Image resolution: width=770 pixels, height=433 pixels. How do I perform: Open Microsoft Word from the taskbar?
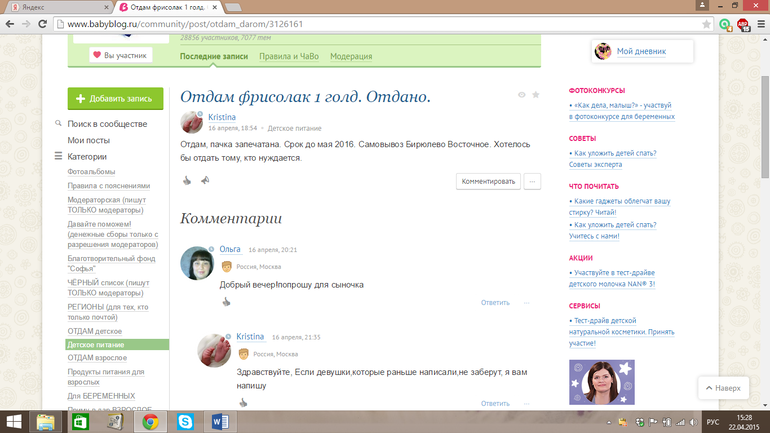(220, 422)
